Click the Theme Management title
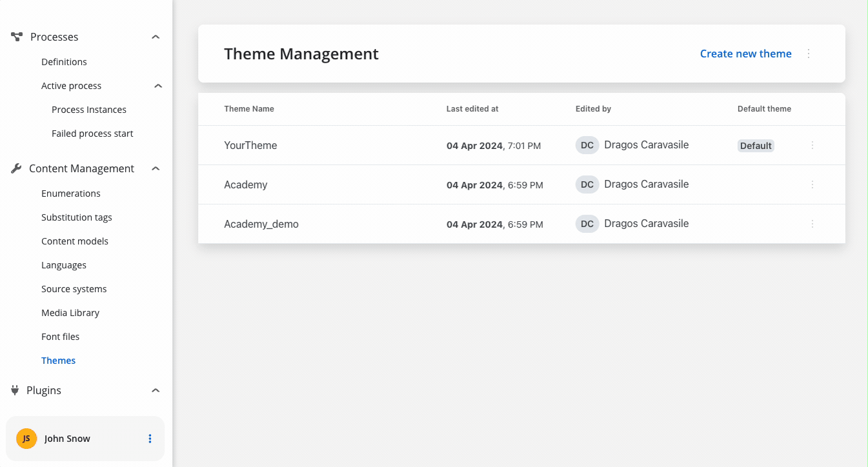 (301, 54)
